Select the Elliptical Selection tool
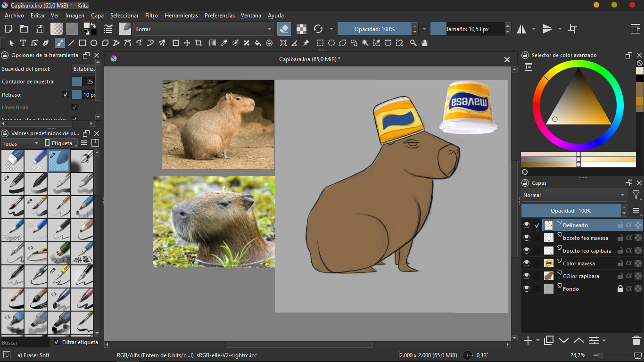The height and width of the screenshot is (362, 644). [331, 43]
